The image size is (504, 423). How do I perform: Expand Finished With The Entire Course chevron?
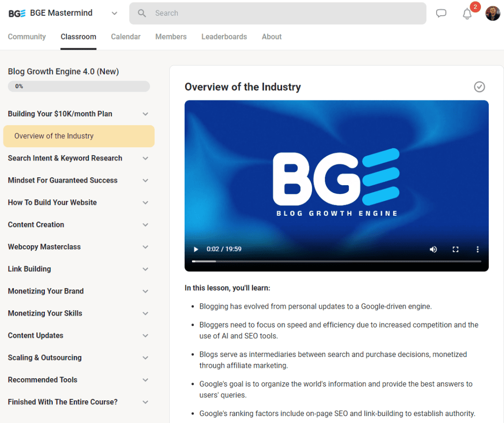pos(145,402)
